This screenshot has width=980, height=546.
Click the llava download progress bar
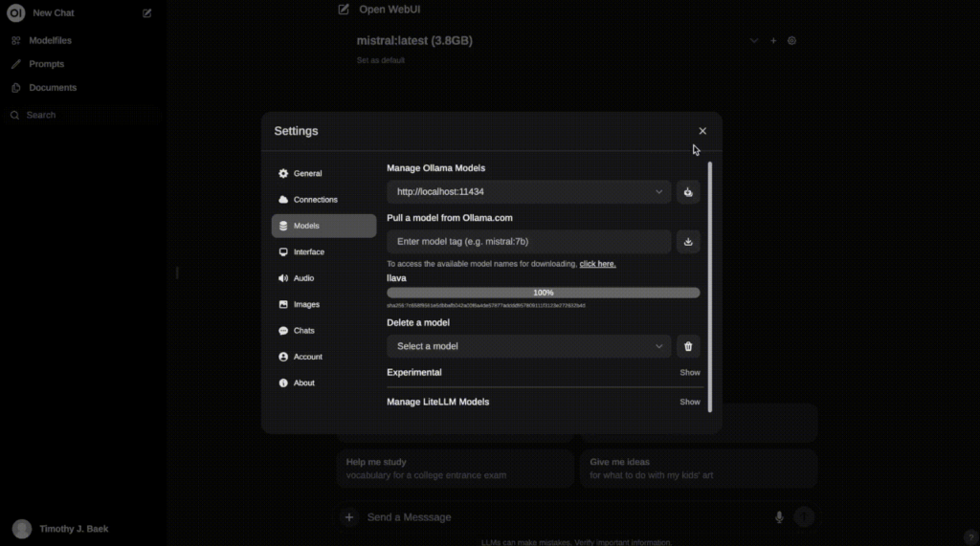543,293
